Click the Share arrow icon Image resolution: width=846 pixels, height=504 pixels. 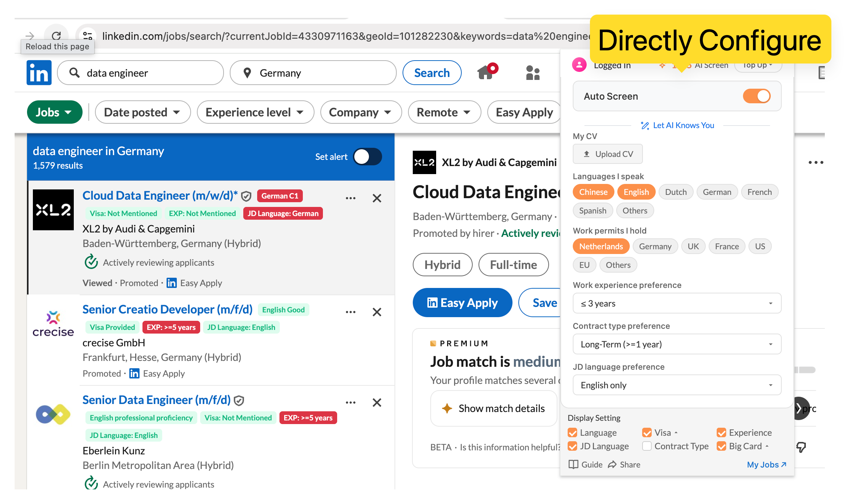612,465
